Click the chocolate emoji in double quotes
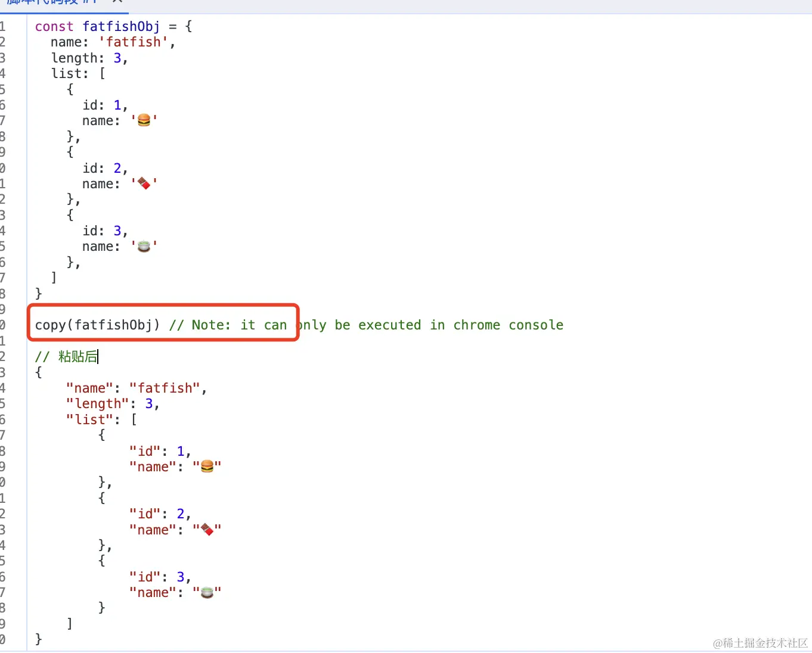The width and height of the screenshot is (812, 653). pyautogui.click(x=207, y=530)
